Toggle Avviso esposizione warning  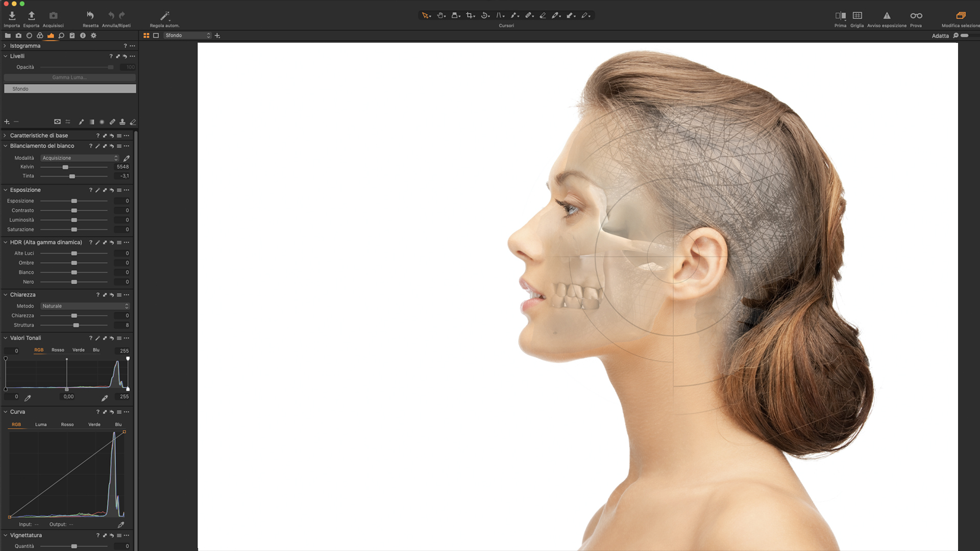click(887, 16)
